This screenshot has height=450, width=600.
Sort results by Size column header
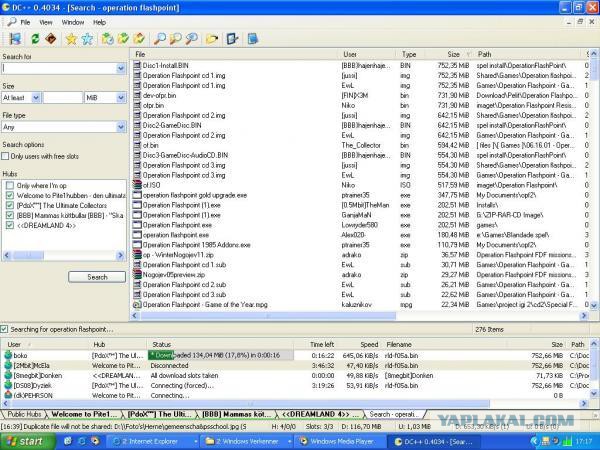click(449, 54)
